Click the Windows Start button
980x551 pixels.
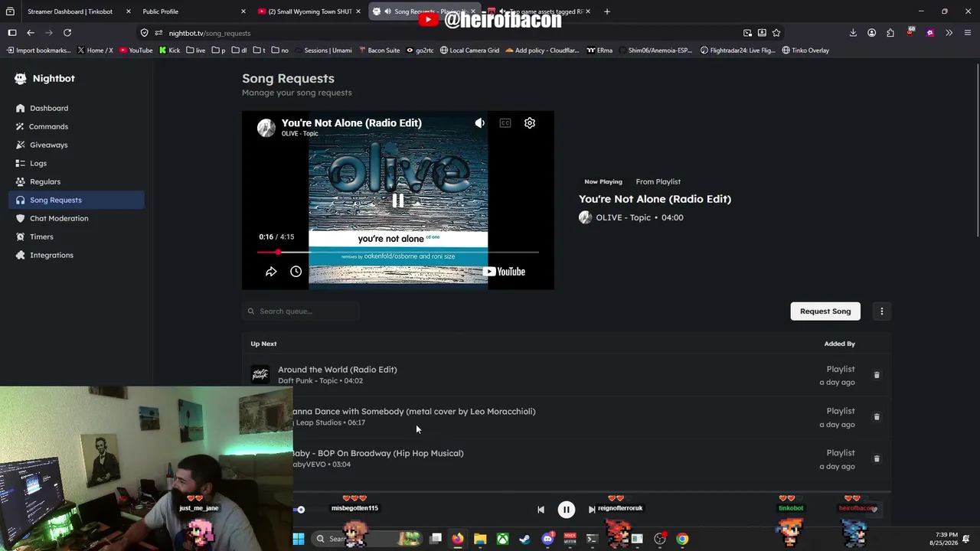pyautogui.click(x=299, y=539)
